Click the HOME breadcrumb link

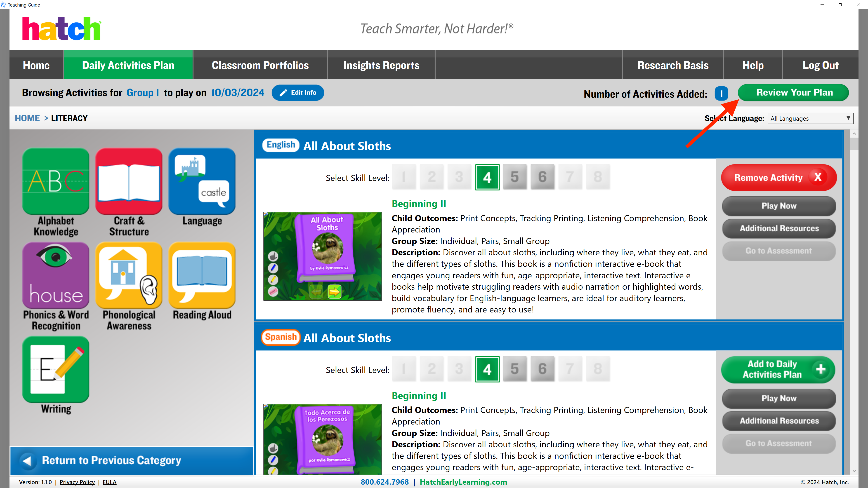pyautogui.click(x=27, y=118)
